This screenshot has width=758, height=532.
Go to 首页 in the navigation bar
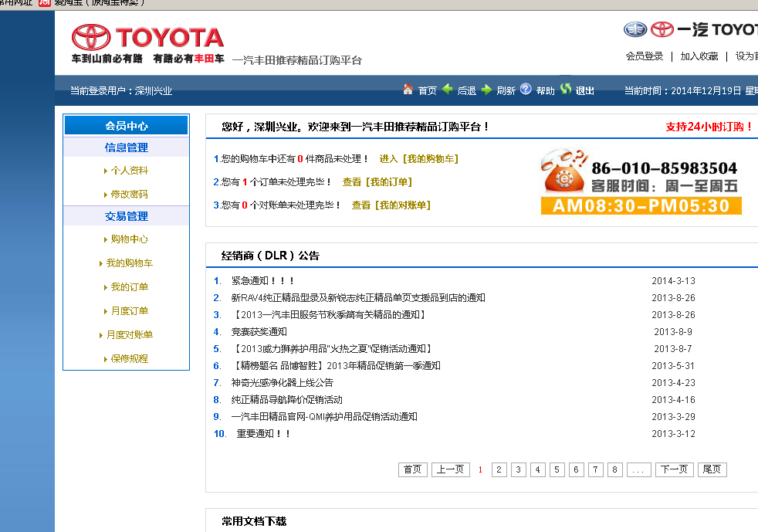[427, 91]
